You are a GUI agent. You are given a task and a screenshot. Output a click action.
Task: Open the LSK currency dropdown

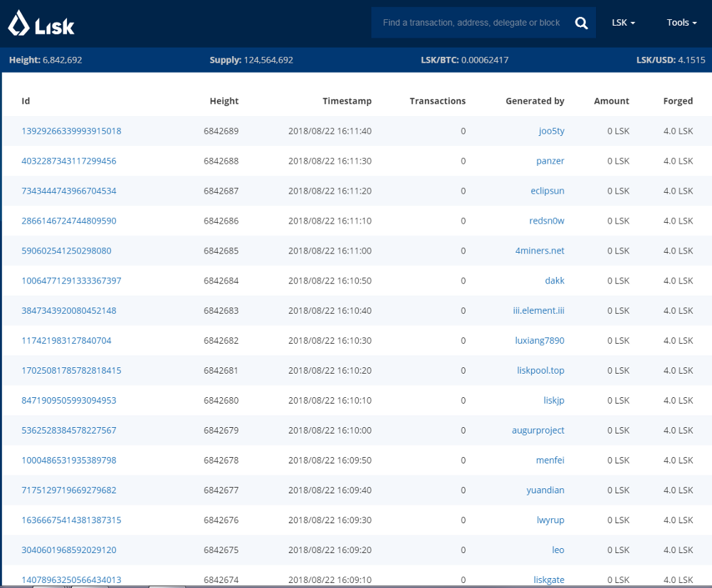(623, 23)
